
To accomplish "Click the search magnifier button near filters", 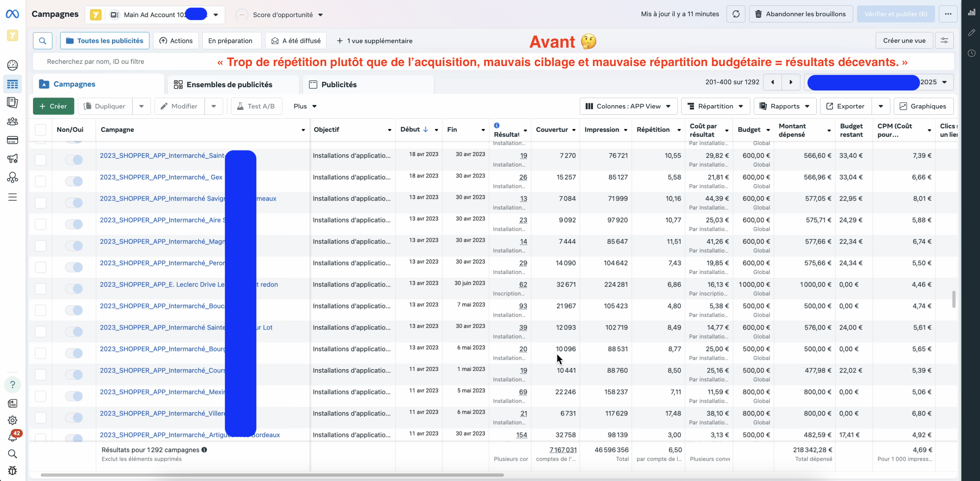I will (x=43, y=41).
